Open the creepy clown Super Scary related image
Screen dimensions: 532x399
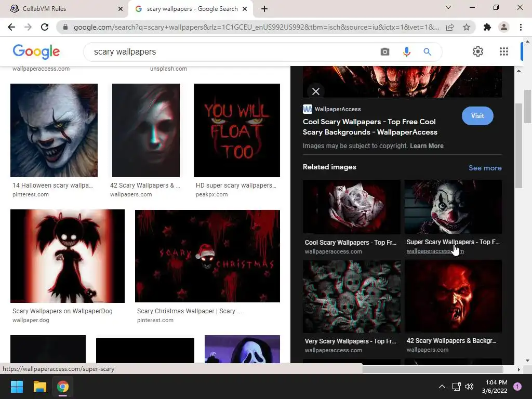click(453, 207)
